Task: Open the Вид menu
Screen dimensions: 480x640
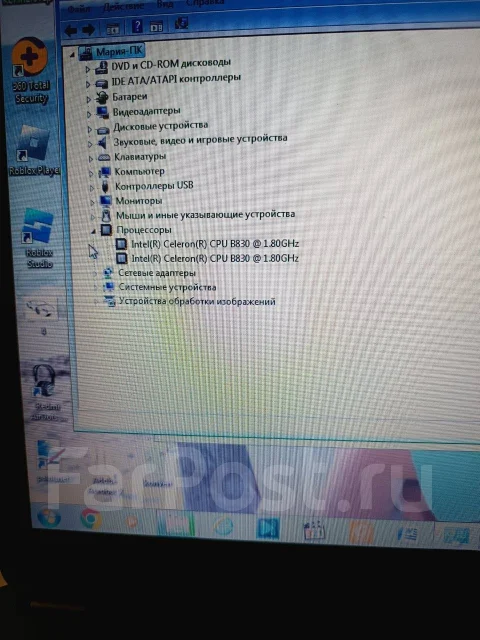Action: click(165, 4)
